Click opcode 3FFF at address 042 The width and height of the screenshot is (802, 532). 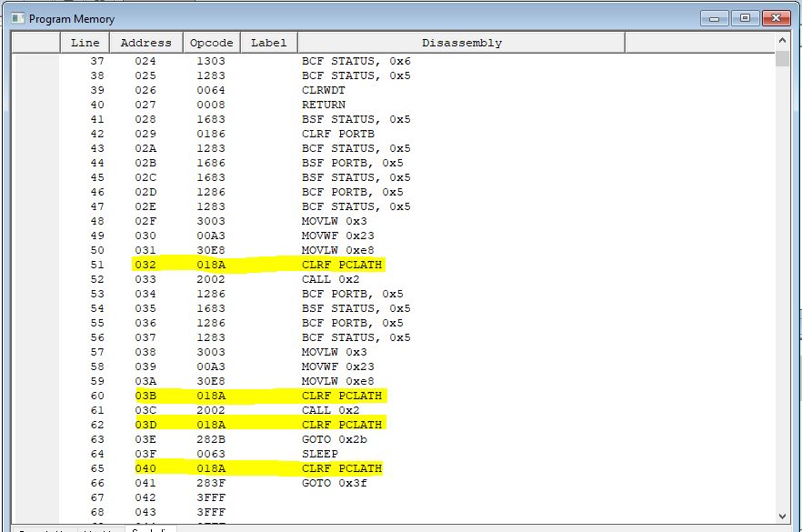tap(211, 497)
